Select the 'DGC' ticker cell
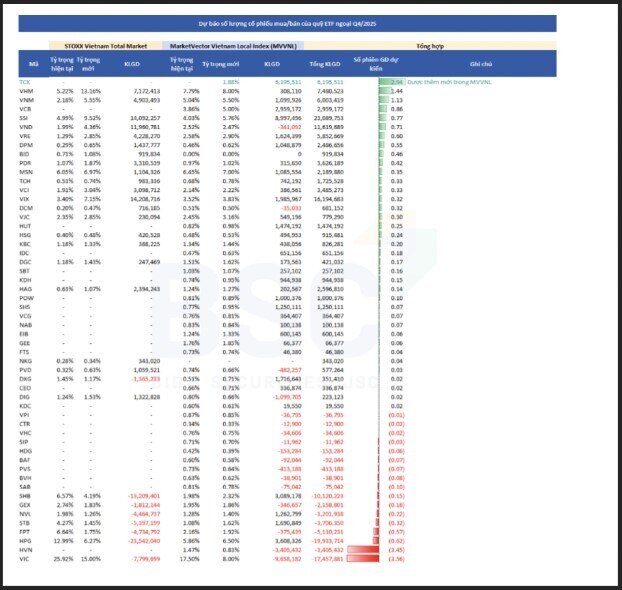The width and height of the screenshot is (622, 590). click(x=25, y=262)
